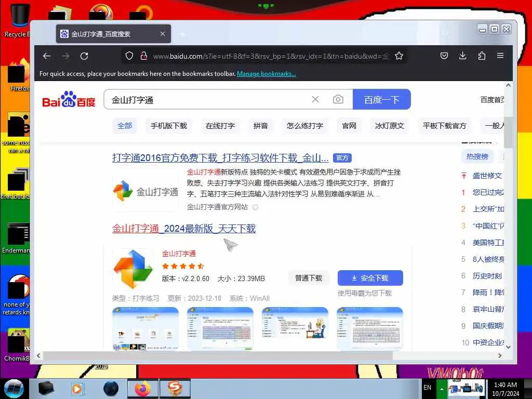Click the five star rating
Image resolution: width=532 pixels, height=399 pixels.
coord(183,266)
